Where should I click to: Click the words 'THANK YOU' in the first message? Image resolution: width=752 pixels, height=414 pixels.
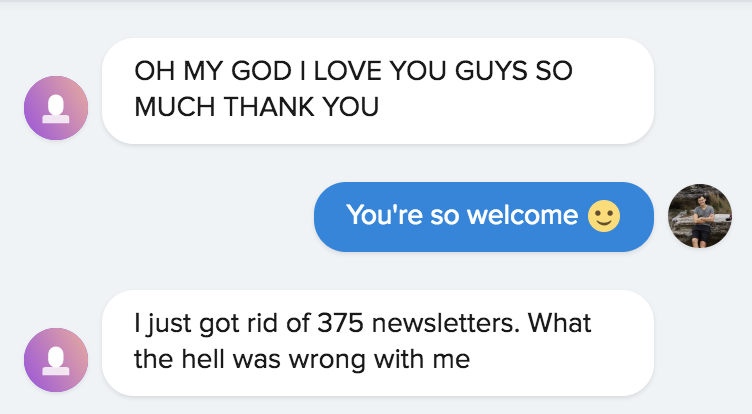(x=301, y=106)
